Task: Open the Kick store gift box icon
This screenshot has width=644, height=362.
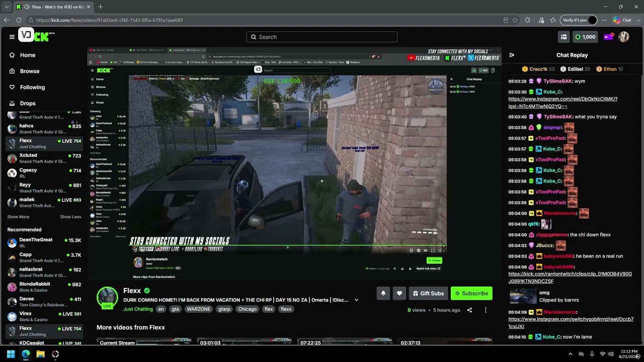Action: (564, 37)
